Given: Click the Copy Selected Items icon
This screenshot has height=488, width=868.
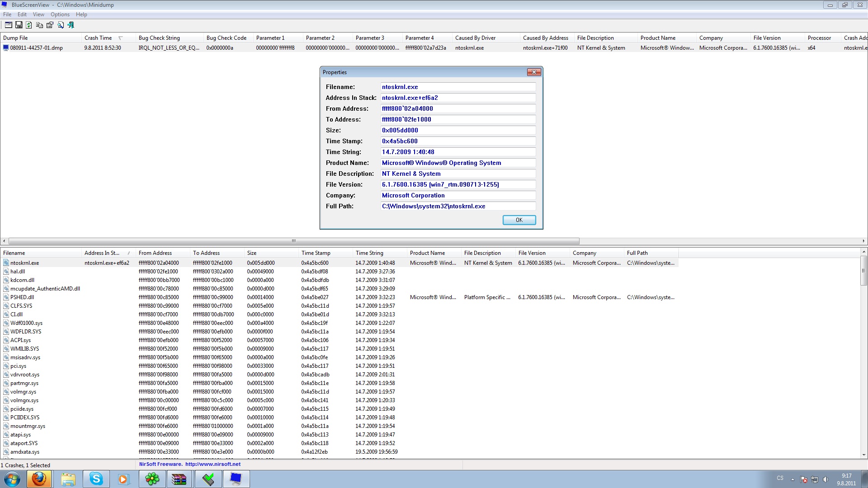Looking at the screenshot, I should (39, 25).
